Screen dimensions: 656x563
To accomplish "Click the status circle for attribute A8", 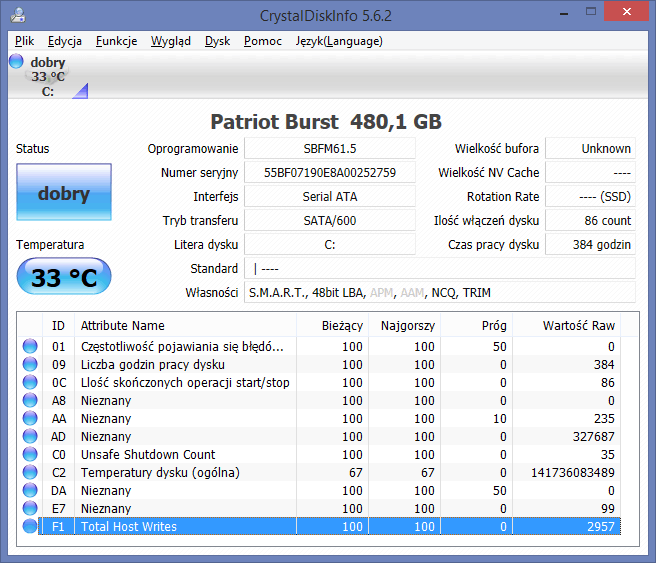I will pos(30,400).
